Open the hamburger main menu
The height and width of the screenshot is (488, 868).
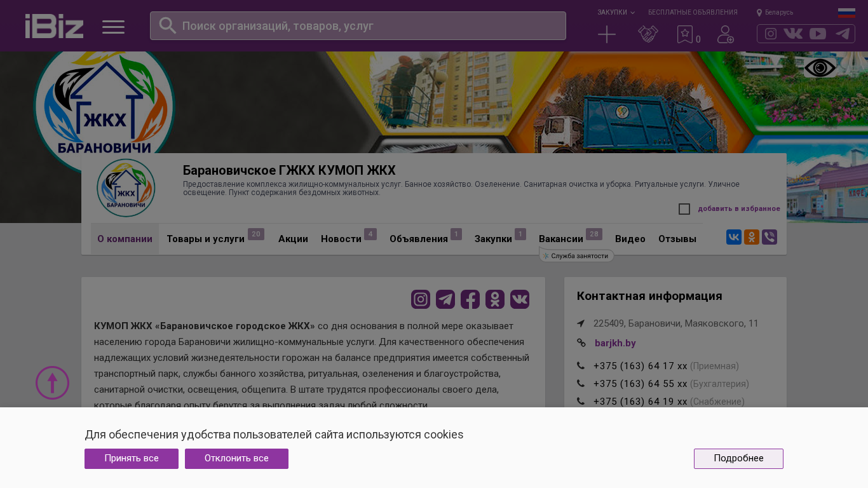click(x=114, y=27)
